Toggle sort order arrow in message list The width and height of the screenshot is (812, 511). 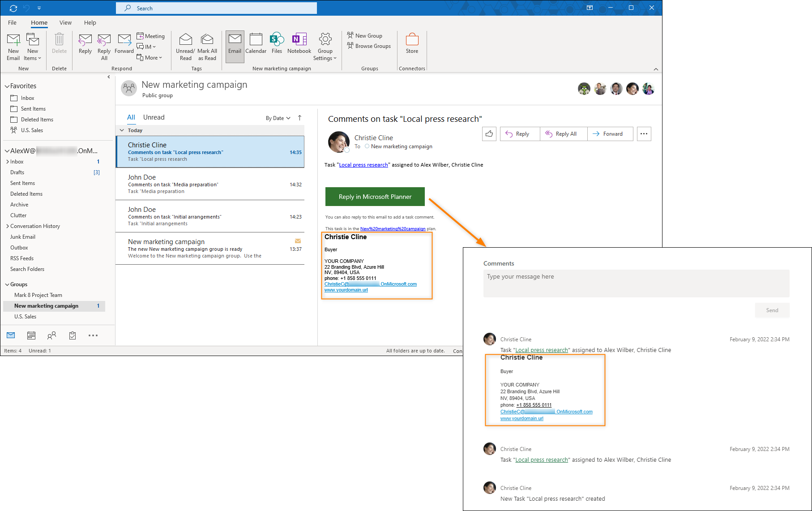coord(300,118)
